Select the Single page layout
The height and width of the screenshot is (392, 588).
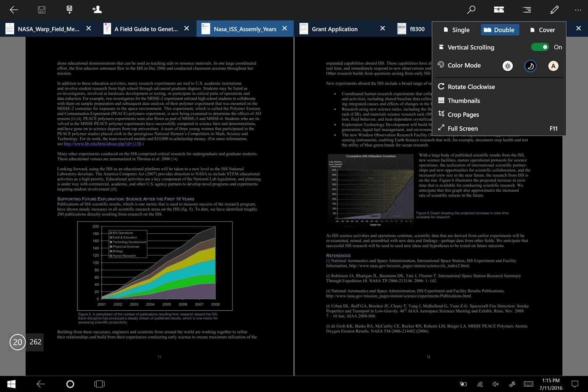(x=456, y=29)
